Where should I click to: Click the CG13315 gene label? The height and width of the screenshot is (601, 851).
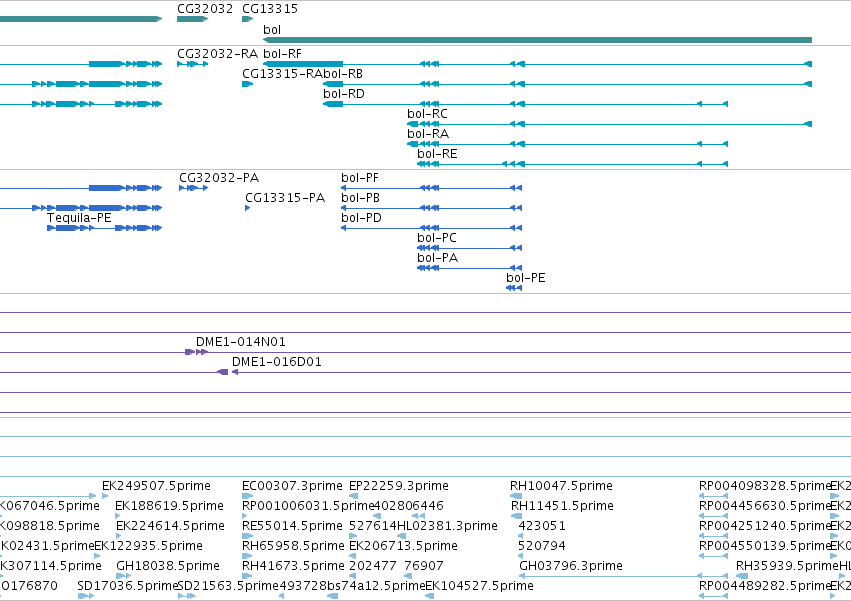click(270, 9)
